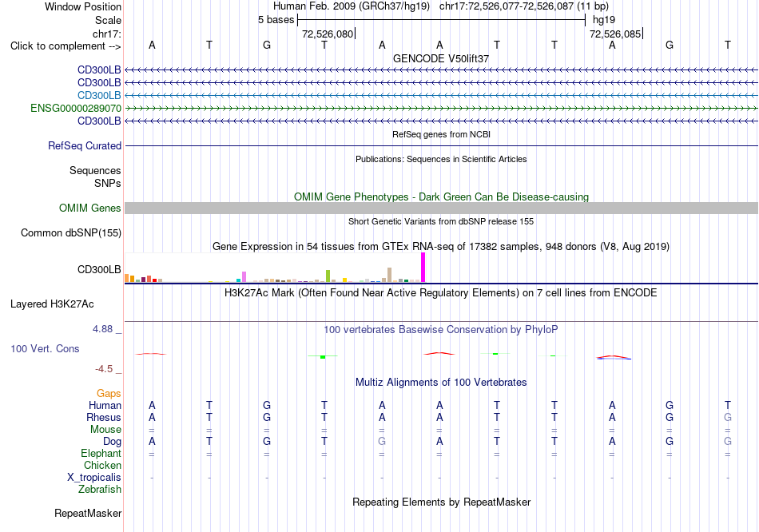Click the 4.88 PhyloP maximum value

[x=102, y=329]
